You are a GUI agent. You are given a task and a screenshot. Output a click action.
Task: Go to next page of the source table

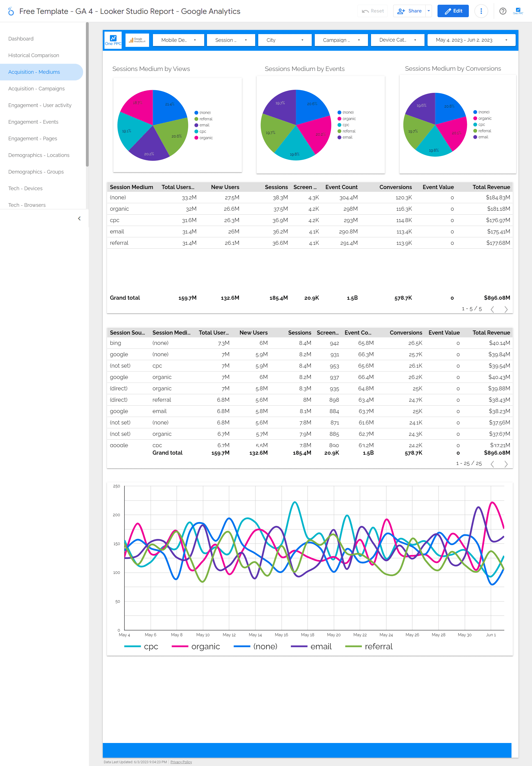(506, 464)
